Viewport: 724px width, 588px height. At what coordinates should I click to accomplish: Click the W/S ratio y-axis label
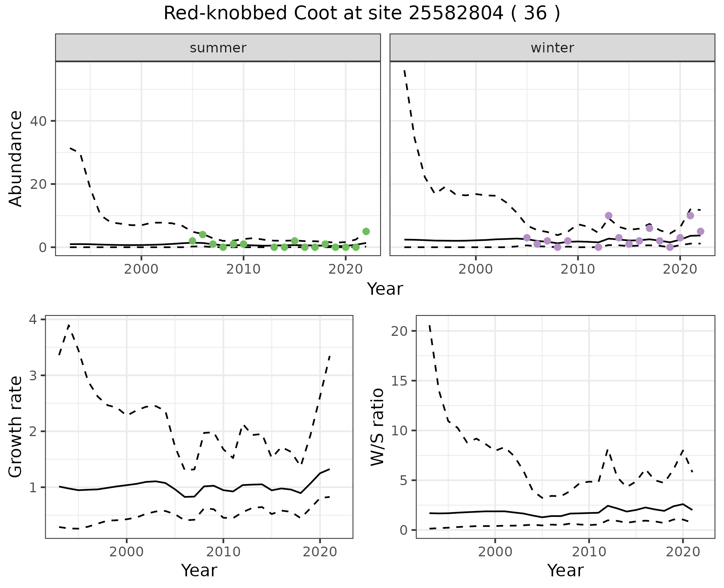click(377, 427)
